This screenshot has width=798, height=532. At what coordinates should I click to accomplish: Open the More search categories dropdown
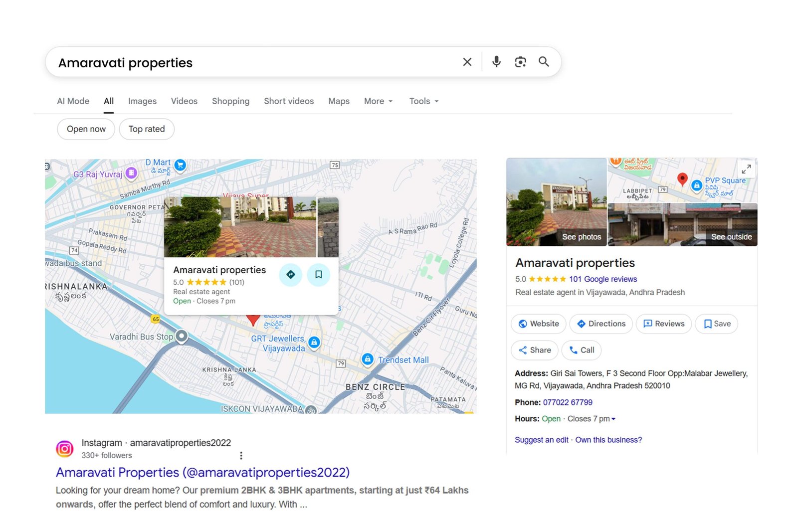pyautogui.click(x=378, y=101)
